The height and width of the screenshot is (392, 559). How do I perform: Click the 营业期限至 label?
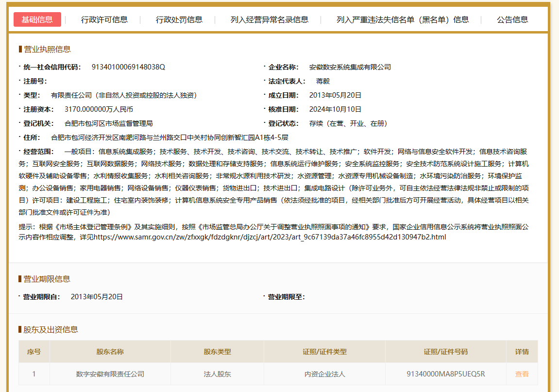pyautogui.click(x=286, y=297)
